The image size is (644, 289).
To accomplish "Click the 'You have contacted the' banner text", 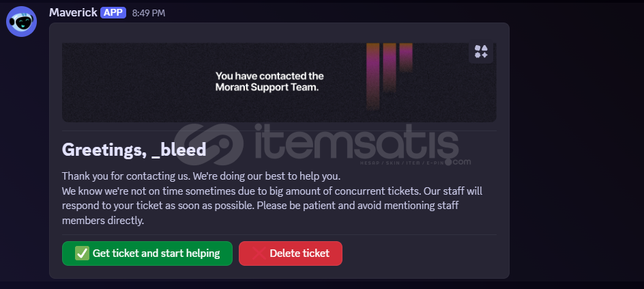I will 270,76.
